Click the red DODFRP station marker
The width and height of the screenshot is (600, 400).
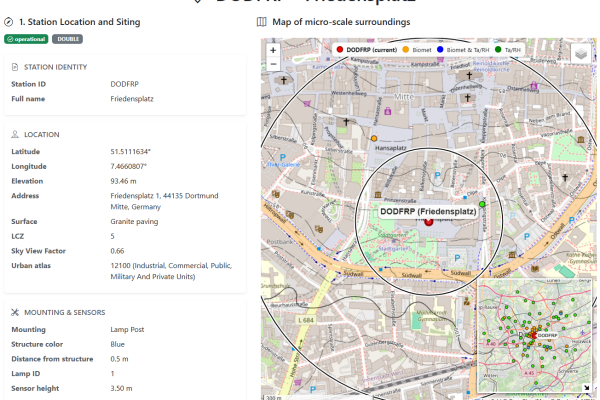click(429, 222)
